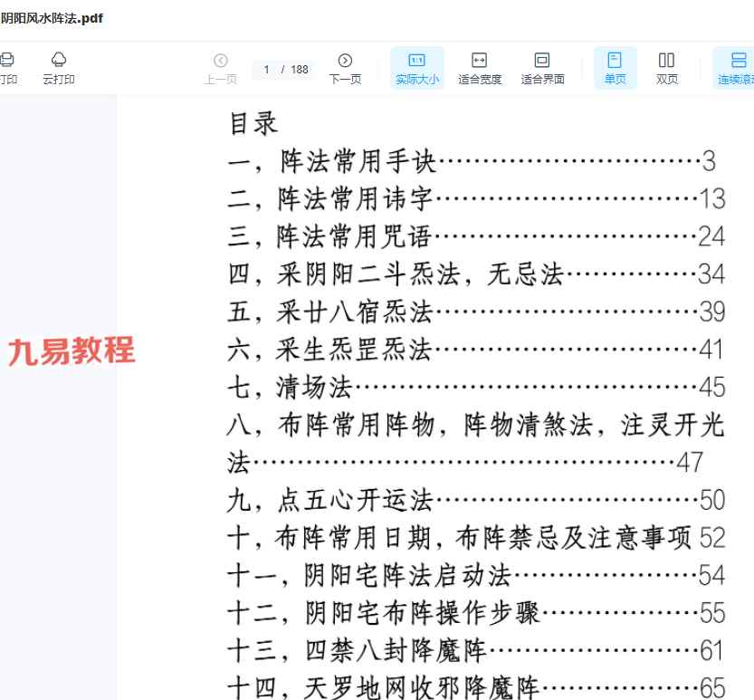Switch to double page (双页) view
Viewport: 754px width, 700px height.
(666, 68)
